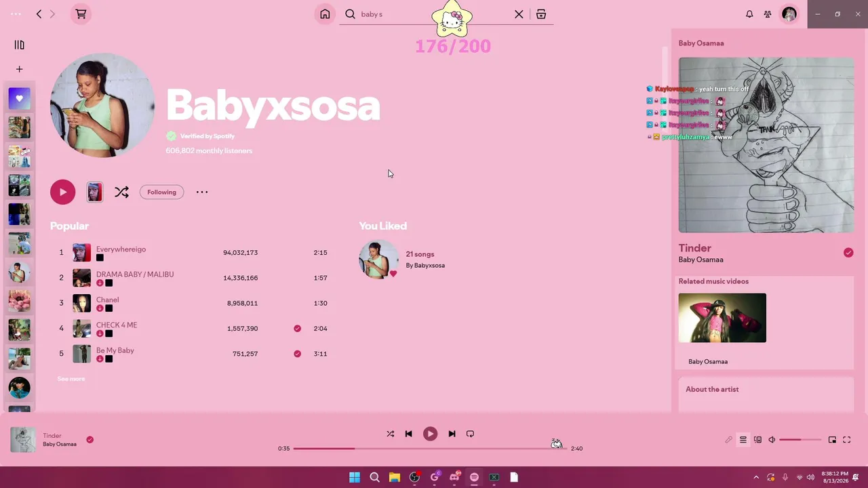Open Friend Activity icon
The width and height of the screenshot is (868, 488).
(768, 14)
